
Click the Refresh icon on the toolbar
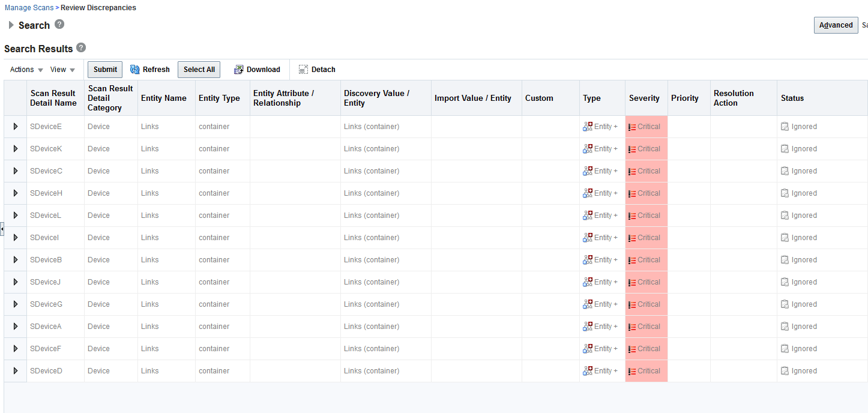[136, 69]
